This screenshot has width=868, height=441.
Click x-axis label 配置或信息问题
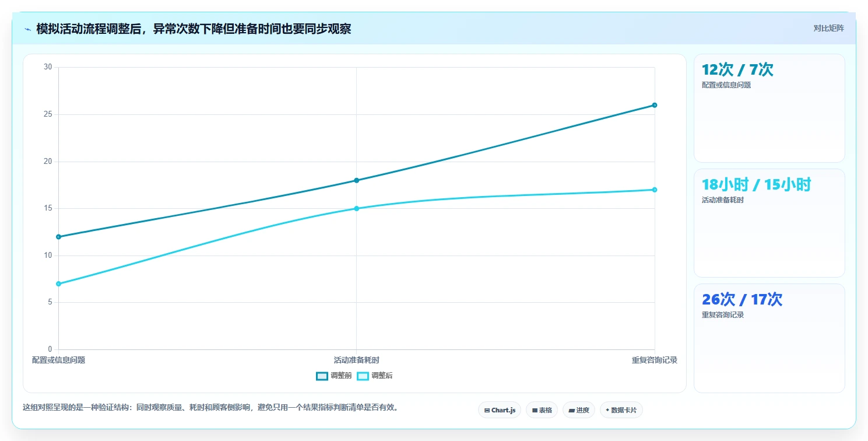(58, 360)
